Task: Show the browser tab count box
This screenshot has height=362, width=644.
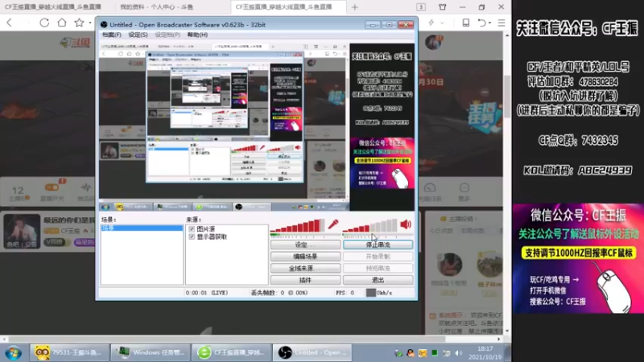Action: pos(421,7)
